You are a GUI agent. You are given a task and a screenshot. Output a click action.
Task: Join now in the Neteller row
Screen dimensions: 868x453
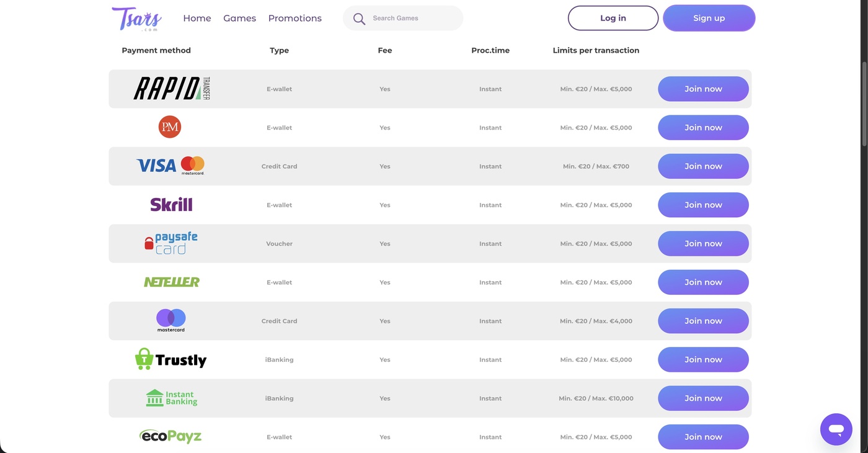(x=703, y=282)
